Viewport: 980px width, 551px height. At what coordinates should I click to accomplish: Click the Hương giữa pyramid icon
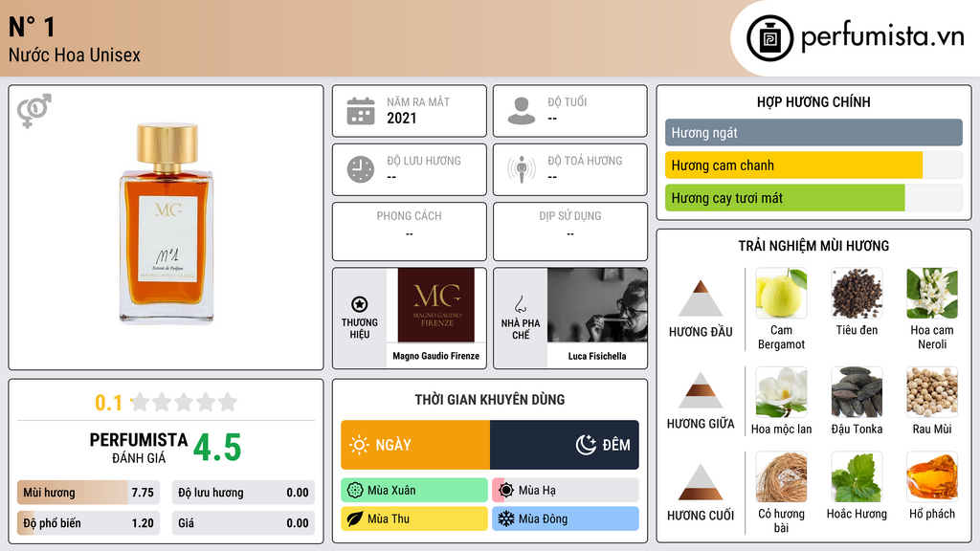pyautogui.click(x=701, y=390)
